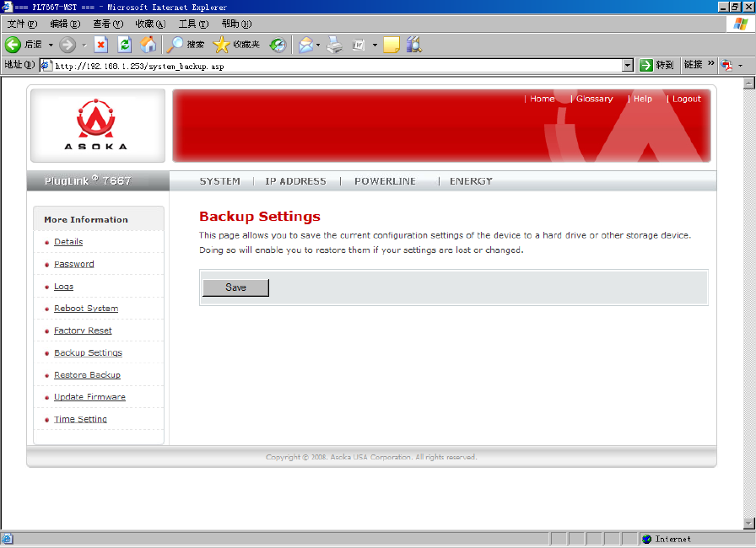Open the Password sidebar link
Viewport: 756px width, 548px height.
(x=74, y=265)
